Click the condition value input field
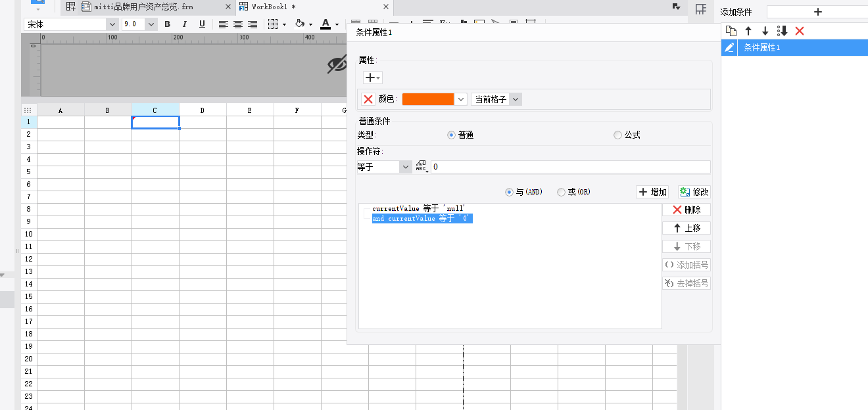 571,167
